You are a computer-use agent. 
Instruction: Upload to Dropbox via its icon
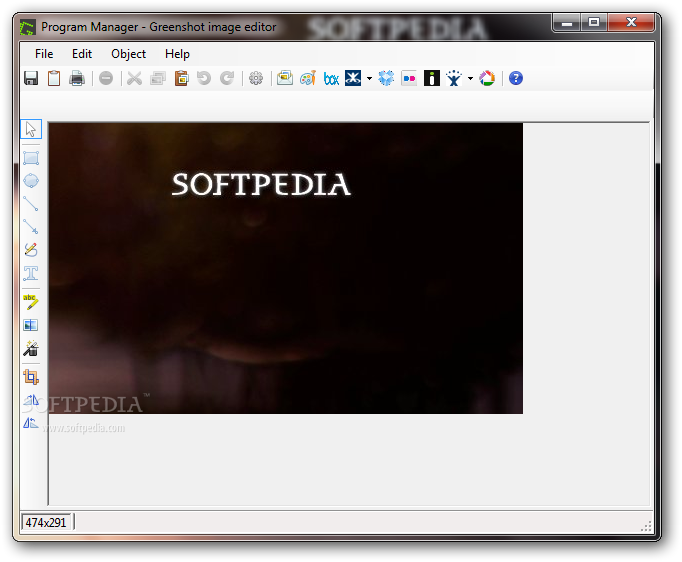click(x=386, y=78)
